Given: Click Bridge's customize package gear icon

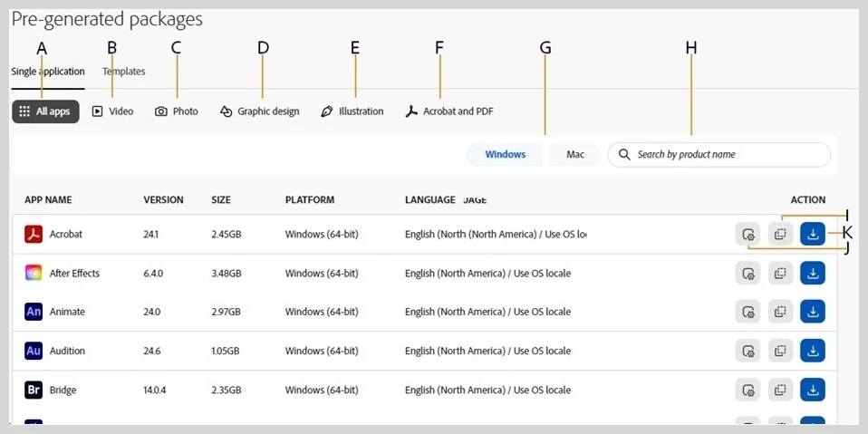Looking at the screenshot, I should pyautogui.click(x=747, y=390).
